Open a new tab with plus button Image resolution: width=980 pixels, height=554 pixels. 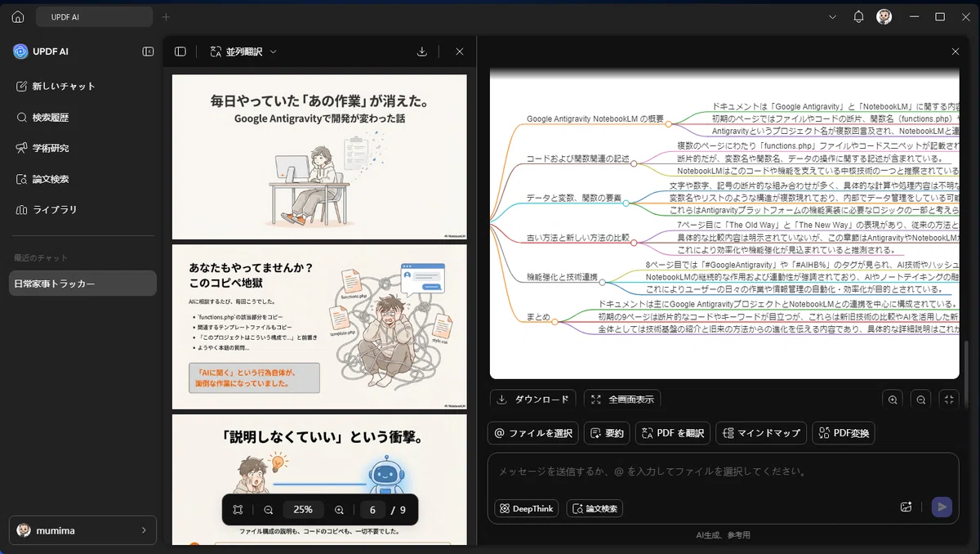pos(166,16)
